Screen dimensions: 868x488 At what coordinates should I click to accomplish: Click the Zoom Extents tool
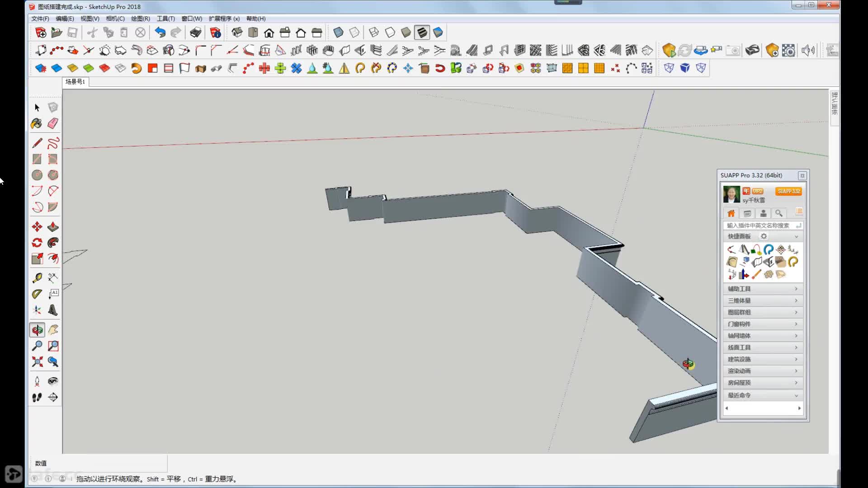[x=37, y=362]
